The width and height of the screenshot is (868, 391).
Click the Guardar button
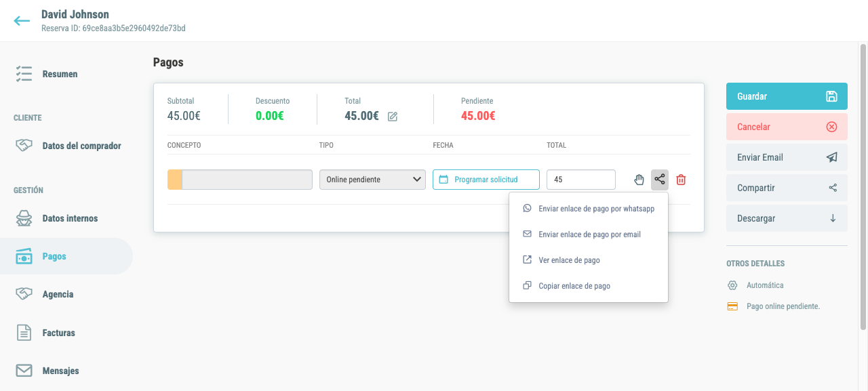click(x=787, y=96)
